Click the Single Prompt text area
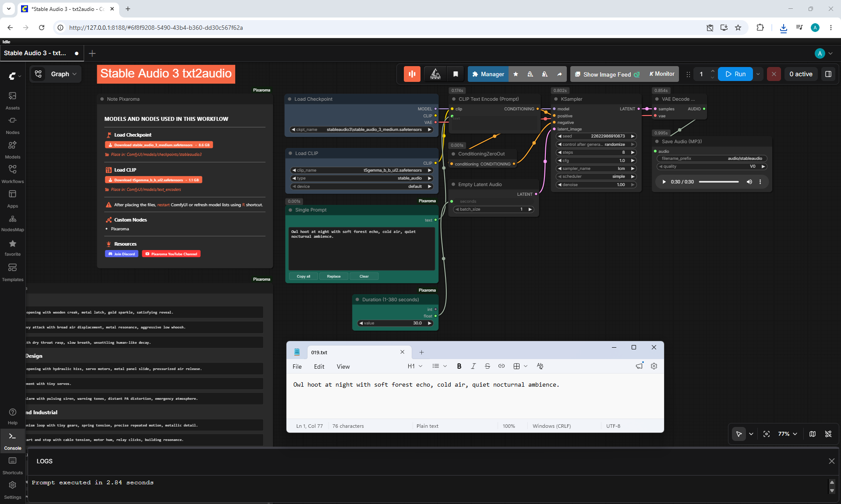Viewport: 841px width, 504px height. [362, 248]
